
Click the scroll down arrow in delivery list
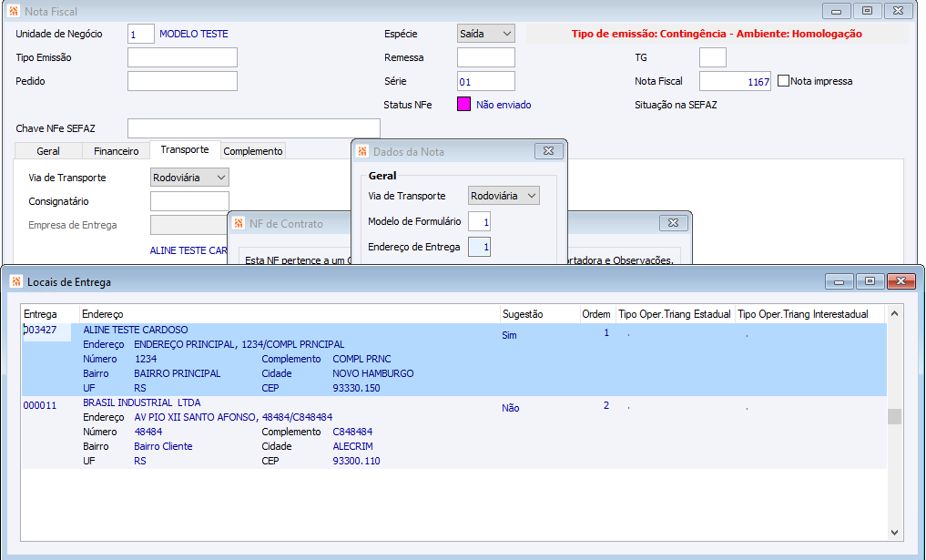894,533
